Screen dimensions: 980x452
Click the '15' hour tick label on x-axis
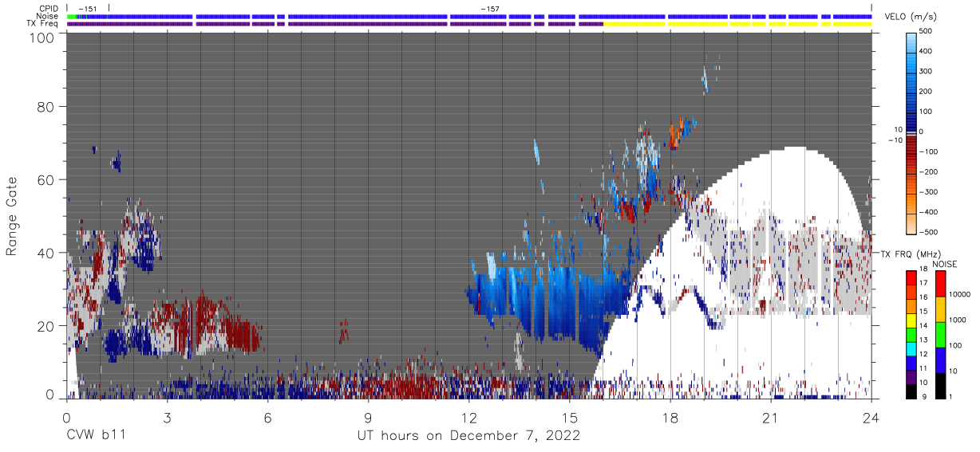(569, 417)
